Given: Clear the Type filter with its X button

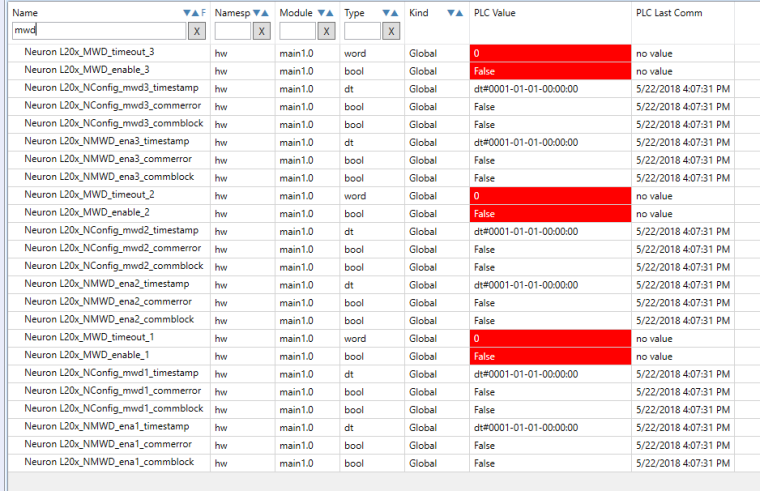Looking at the screenshot, I should tap(392, 31).
